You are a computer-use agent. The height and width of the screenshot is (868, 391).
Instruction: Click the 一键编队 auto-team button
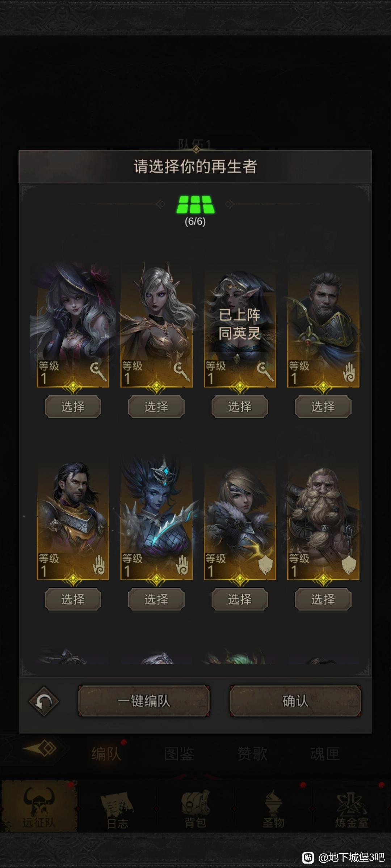point(144,701)
